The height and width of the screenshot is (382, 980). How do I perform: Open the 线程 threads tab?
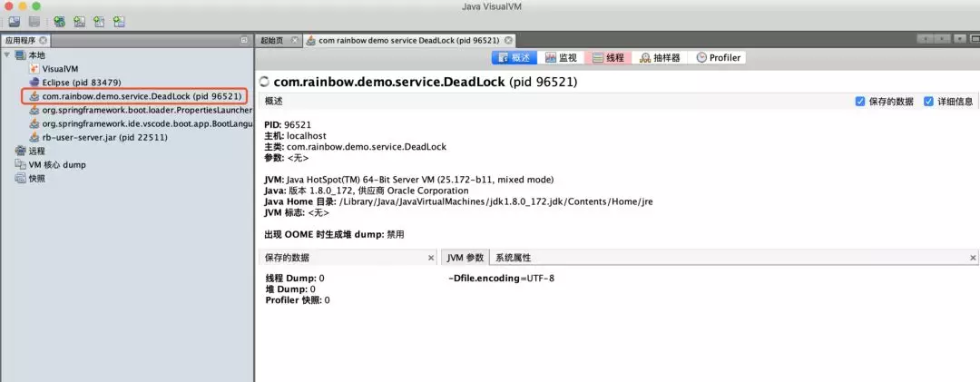coord(607,57)
